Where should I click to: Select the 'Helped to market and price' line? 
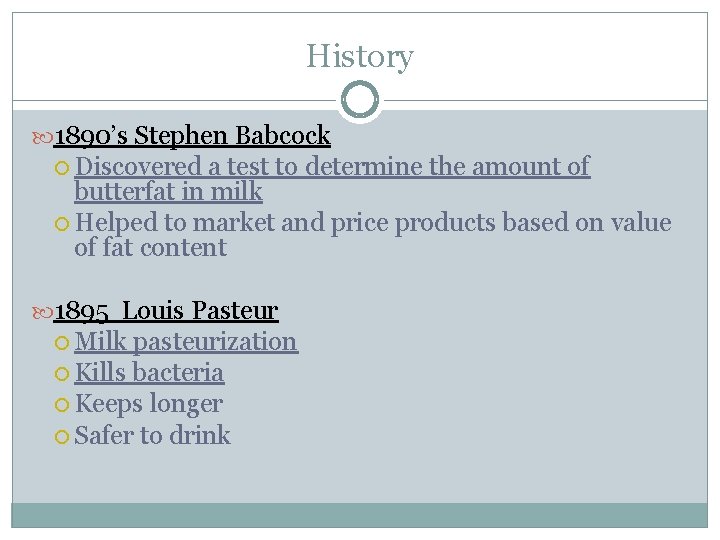(x=373, y=223)
